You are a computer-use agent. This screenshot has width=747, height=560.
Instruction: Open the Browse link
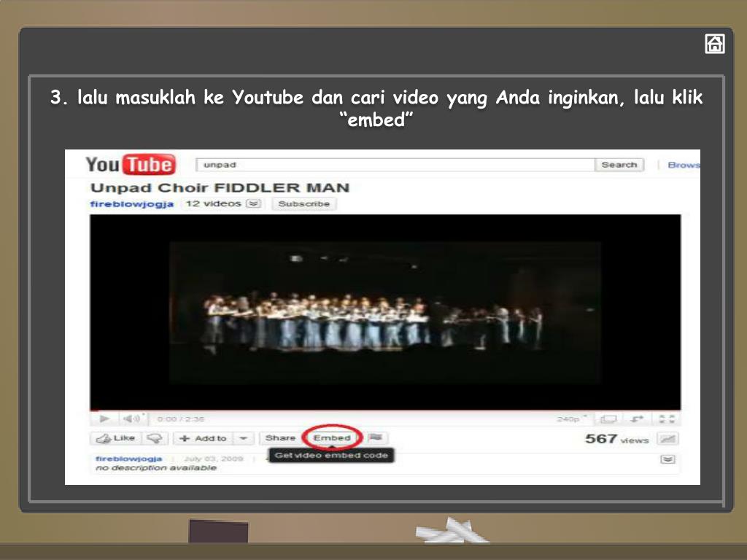point(684,165)
